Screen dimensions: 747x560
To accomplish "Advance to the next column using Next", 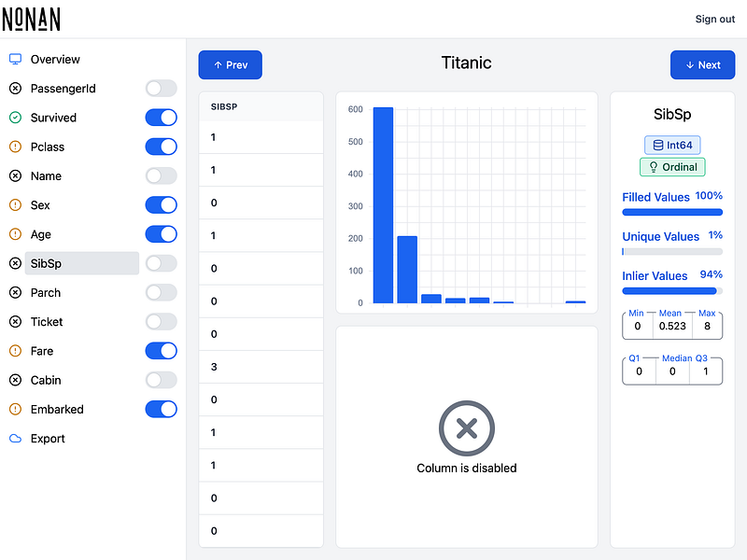I will click(x=702, y=64).
